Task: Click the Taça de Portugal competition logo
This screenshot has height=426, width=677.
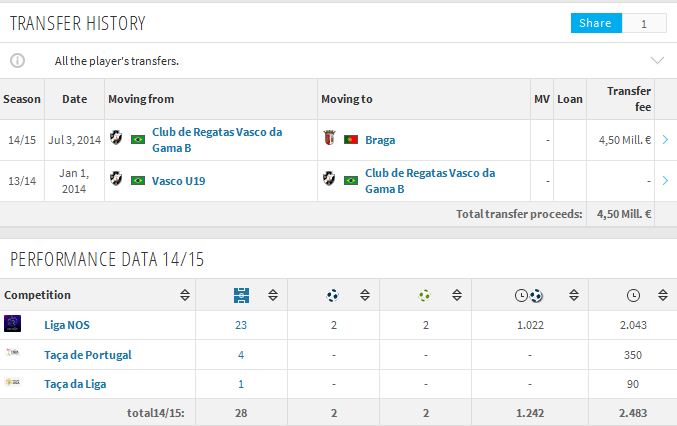Action: [12, 354]
